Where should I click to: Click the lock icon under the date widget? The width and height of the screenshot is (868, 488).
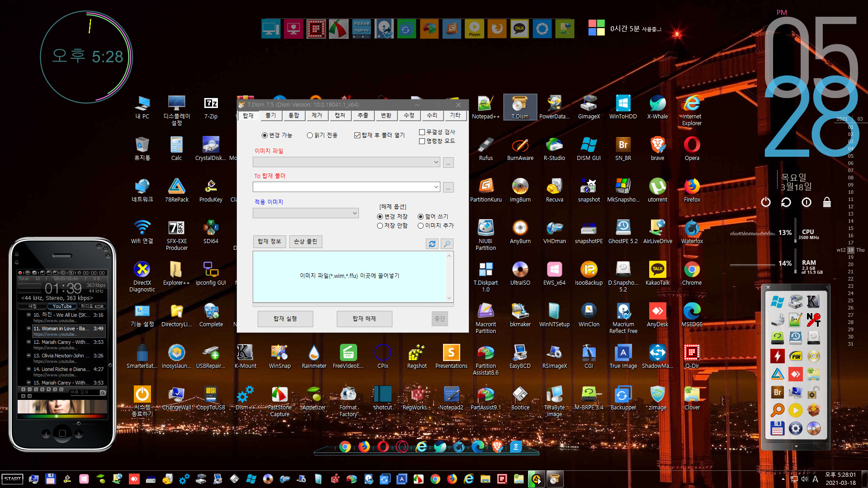coord(827,202)
